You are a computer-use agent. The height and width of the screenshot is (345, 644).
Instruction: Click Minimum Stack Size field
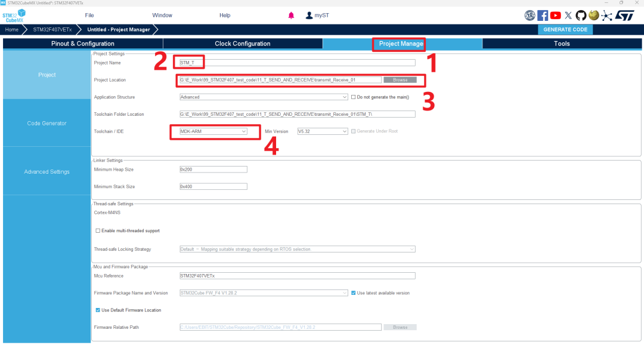(x=213, y=187)
